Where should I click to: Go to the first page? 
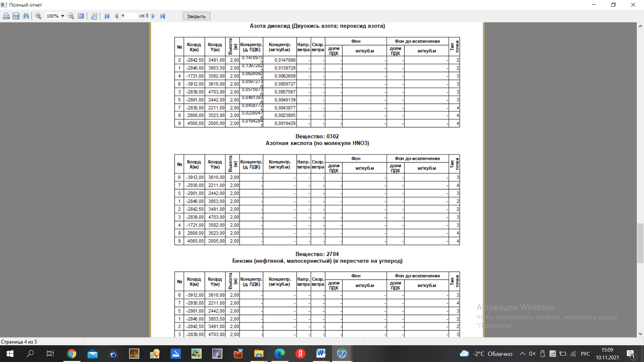point(107,16)
